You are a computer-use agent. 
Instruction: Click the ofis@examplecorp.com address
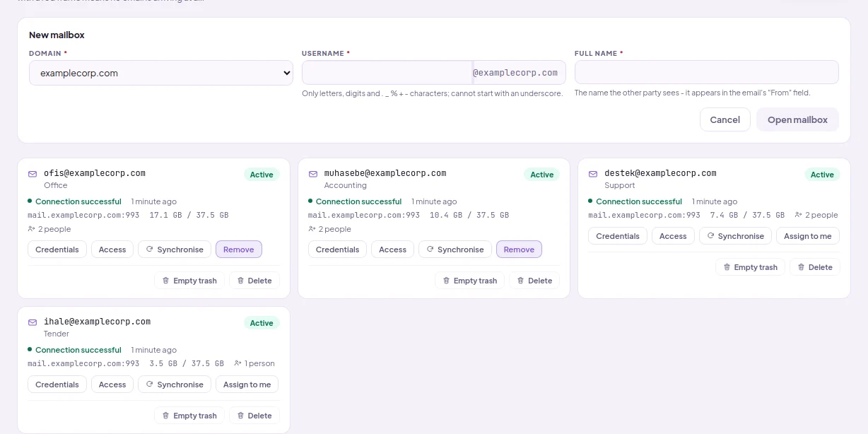(x=95, y=173)
